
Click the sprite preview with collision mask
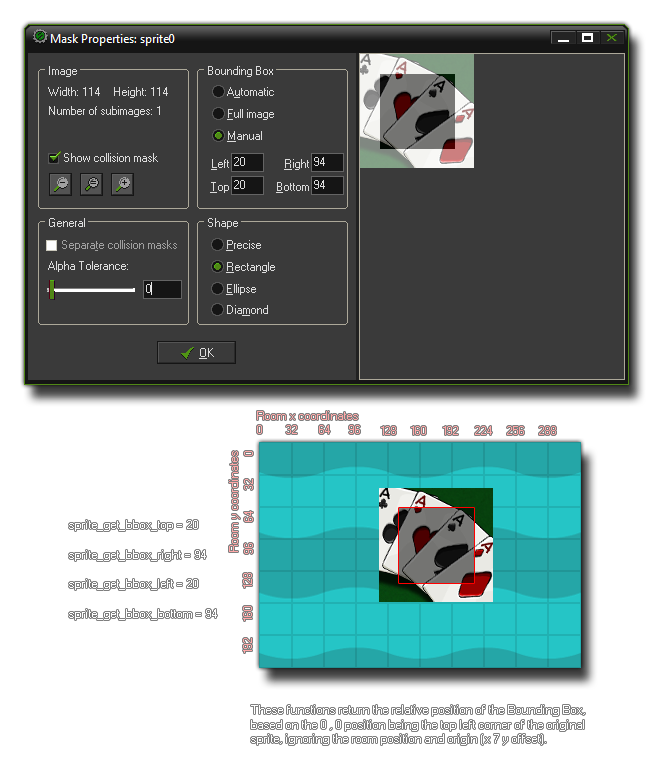point(416,111)
